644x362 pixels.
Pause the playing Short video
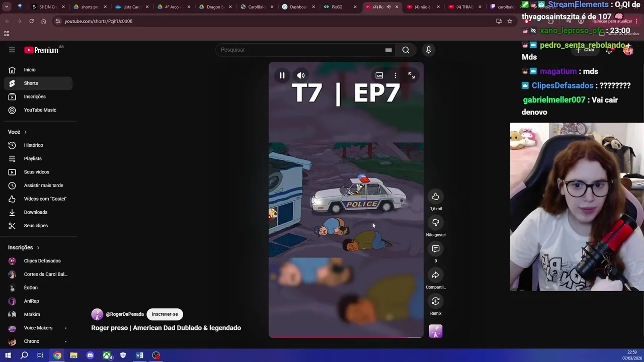[282, 75]
